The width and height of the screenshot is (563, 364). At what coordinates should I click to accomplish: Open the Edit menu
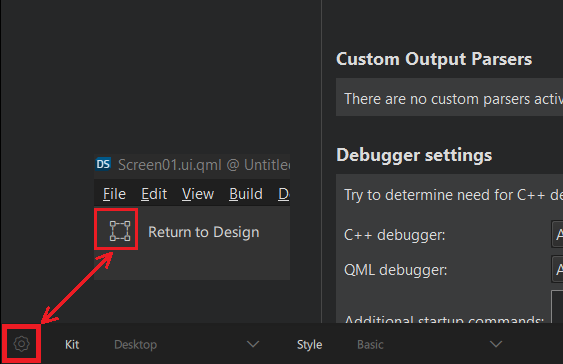coord(154,194)
